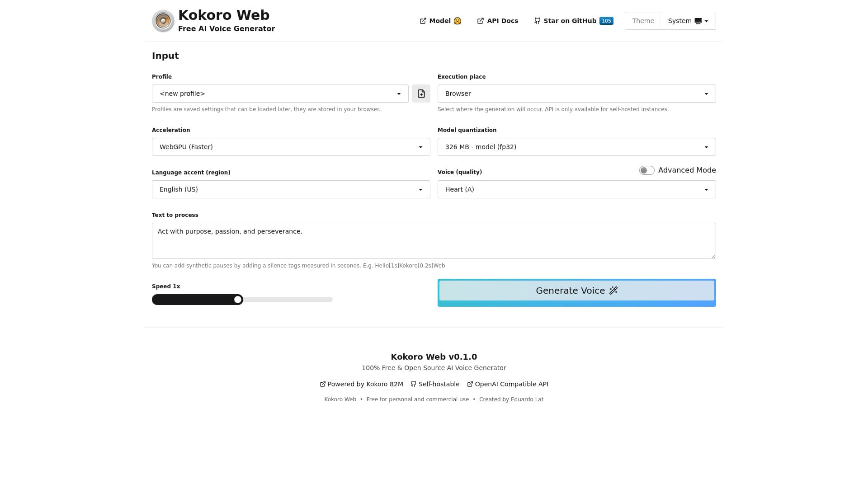The width and height of the screenshot is (868, 488).
Task: Adjust the Speed 1x slider handle
Action: 238,300
